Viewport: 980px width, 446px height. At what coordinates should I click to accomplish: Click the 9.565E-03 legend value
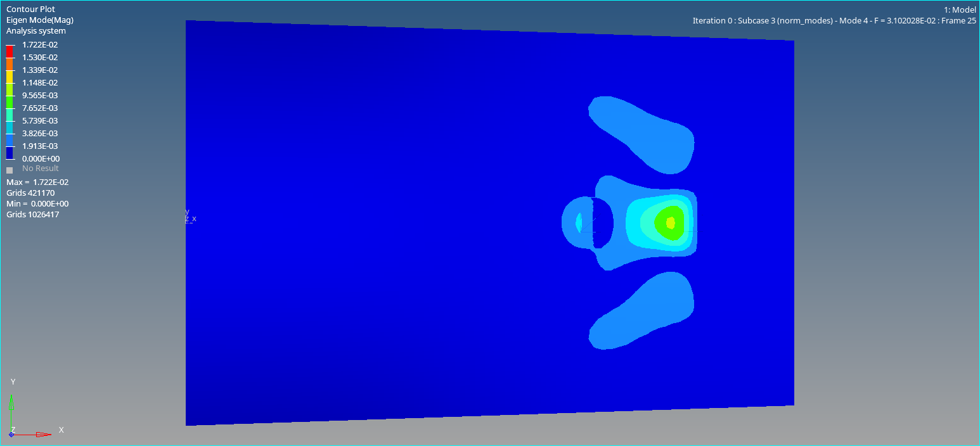[40, 96]
